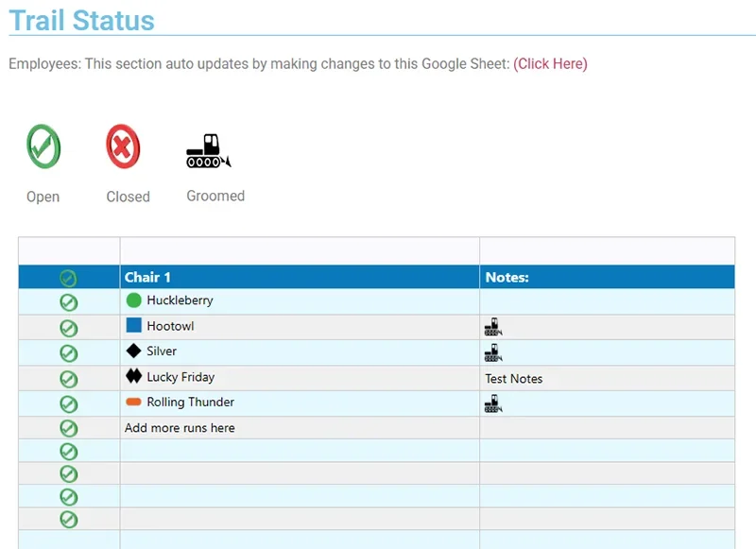The height and width of the screenshot is (549, 756).
Task: Select the Chair 1 header cell
Action: [x=148, y=277]
